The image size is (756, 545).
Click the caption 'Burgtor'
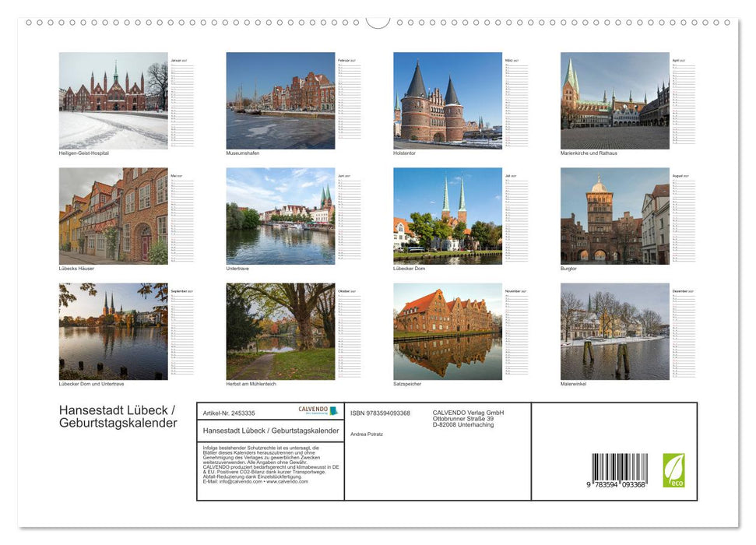pos(568,269)
